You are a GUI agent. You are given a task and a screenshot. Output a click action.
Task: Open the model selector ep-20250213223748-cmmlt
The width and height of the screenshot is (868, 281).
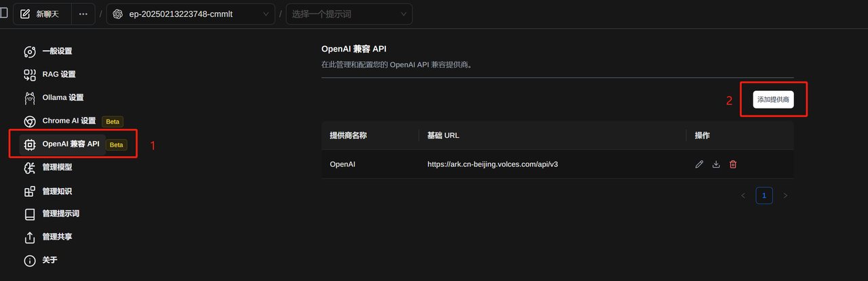pos(191,14)
